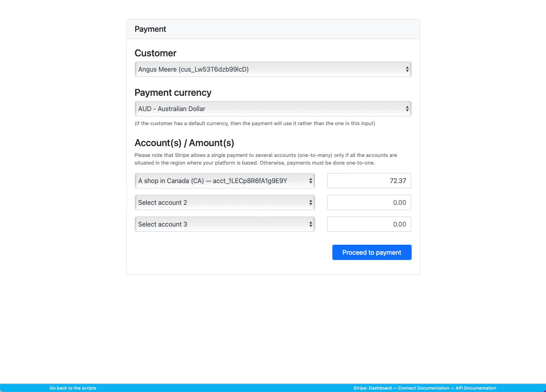
Task: Open the 'A shop in Canada' account dropdown
Action: (x=220, y=181)
